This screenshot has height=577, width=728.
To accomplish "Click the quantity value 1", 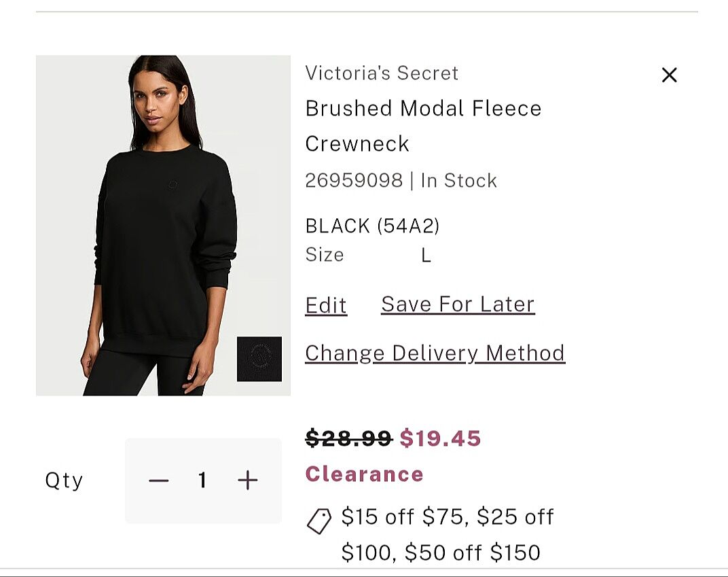I will [x=202, y=481].
